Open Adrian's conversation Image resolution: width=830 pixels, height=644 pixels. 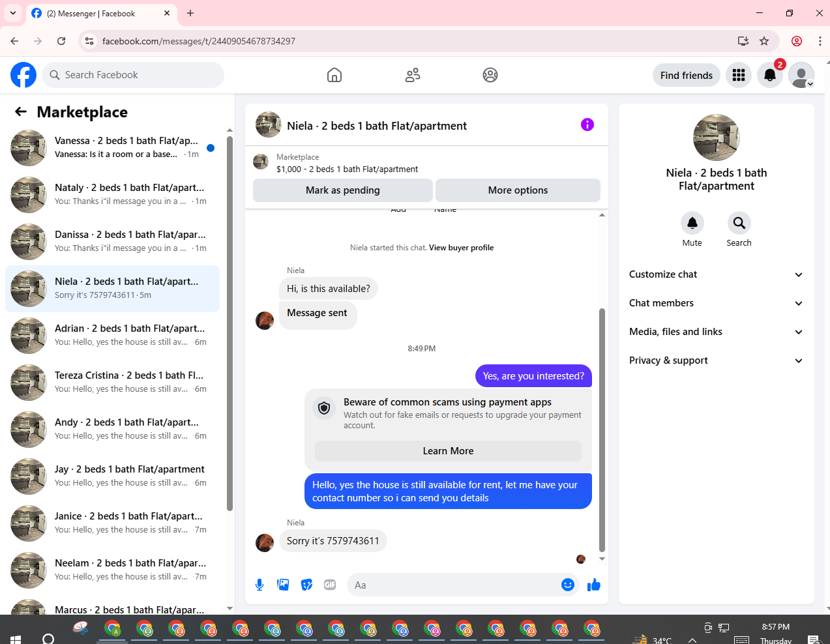[112, 336]
